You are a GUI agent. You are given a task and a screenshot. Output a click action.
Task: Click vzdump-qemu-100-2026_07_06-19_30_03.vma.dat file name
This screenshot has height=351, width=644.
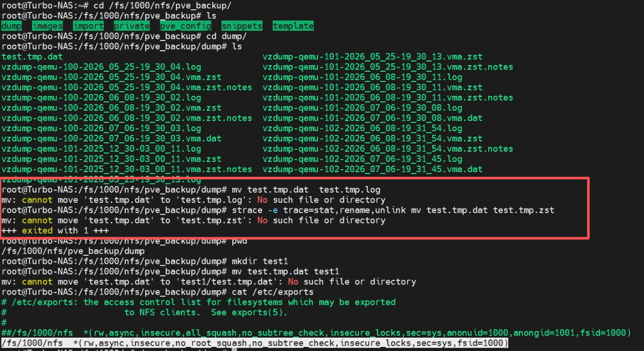(x=112, y=138)
